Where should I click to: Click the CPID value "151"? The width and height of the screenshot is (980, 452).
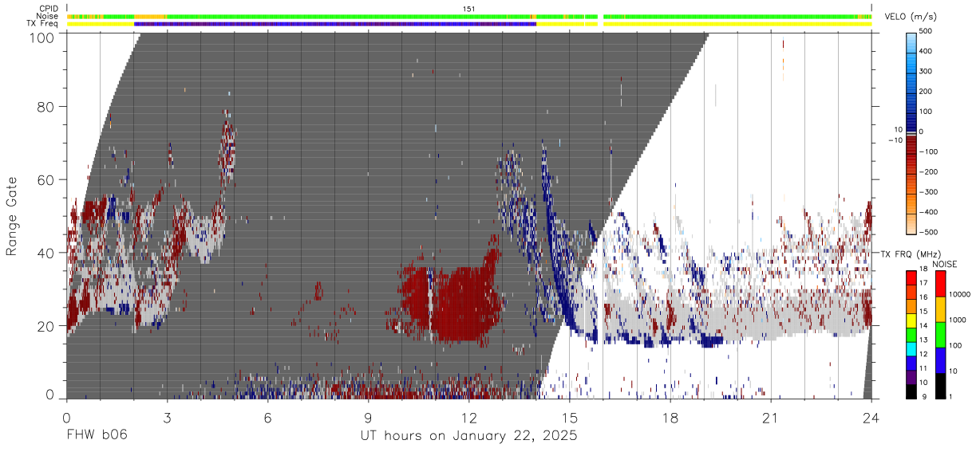click(x=468, y=9)
